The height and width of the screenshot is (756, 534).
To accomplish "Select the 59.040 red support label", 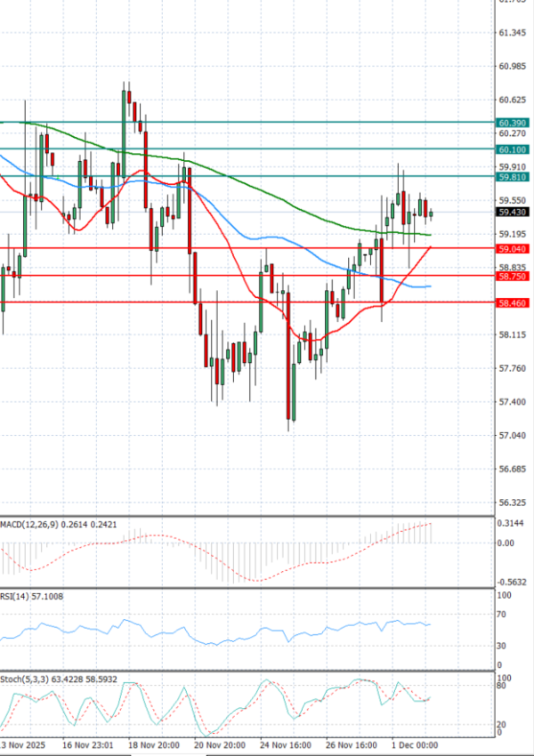I will [512, 249].
